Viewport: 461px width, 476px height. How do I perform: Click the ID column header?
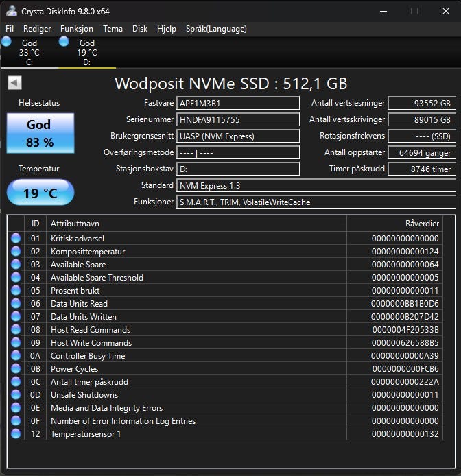point(35,224)
